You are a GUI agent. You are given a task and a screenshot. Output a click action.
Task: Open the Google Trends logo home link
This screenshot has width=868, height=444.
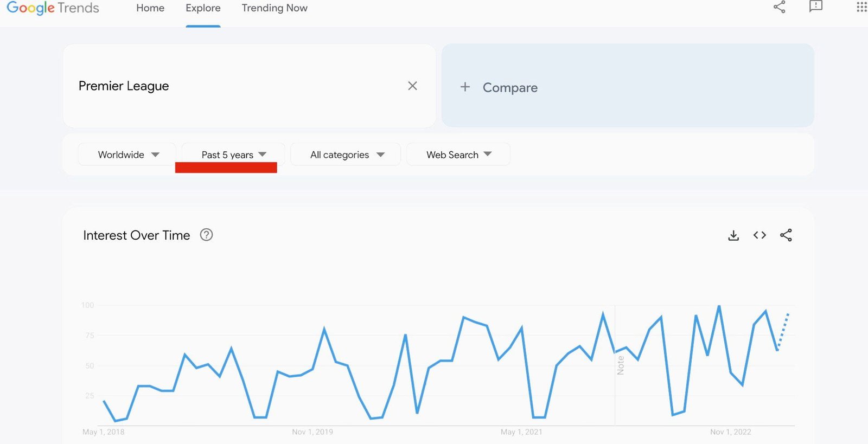click(53, 8)
